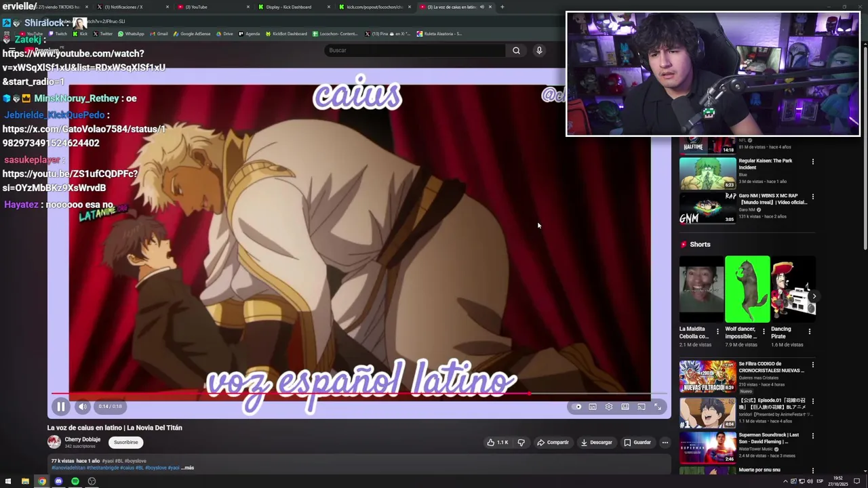Click the search magnifier button

pyautogui.click(x=516, y=50)
